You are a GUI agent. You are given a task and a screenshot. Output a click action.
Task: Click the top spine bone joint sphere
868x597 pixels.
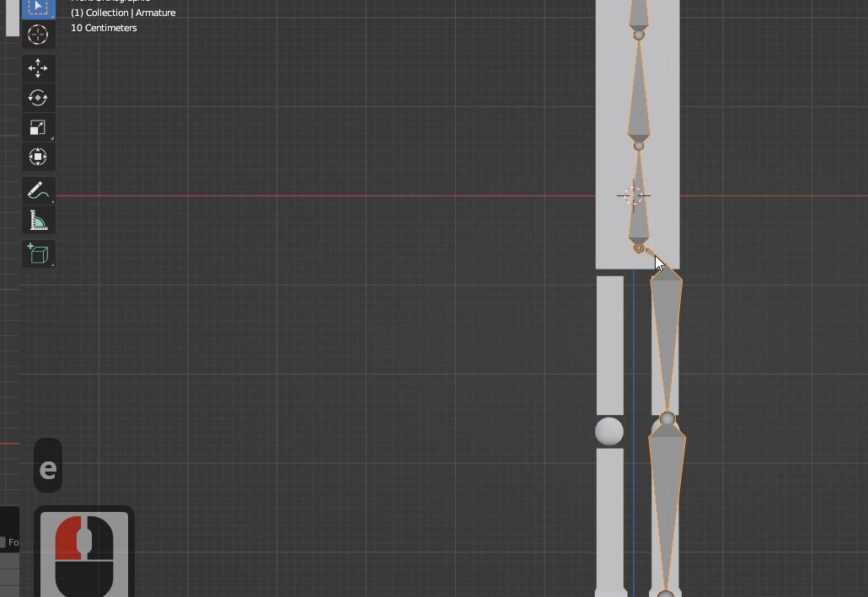click(639, 35)
